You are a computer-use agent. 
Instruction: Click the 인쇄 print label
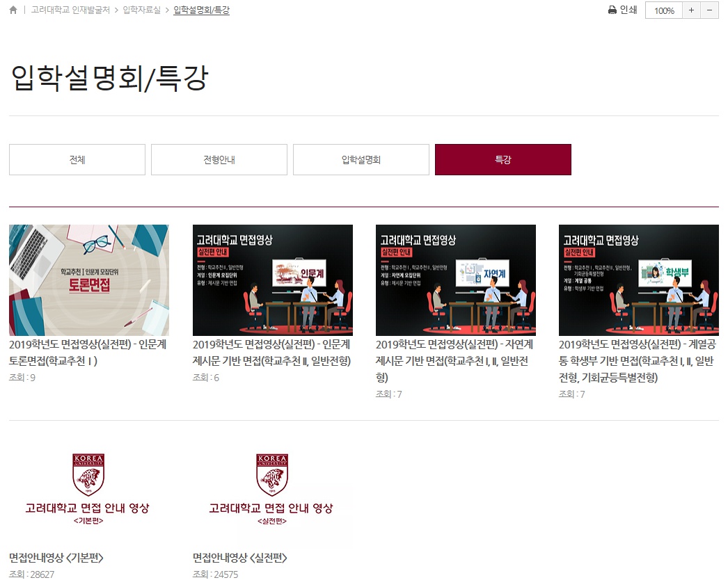628,10
